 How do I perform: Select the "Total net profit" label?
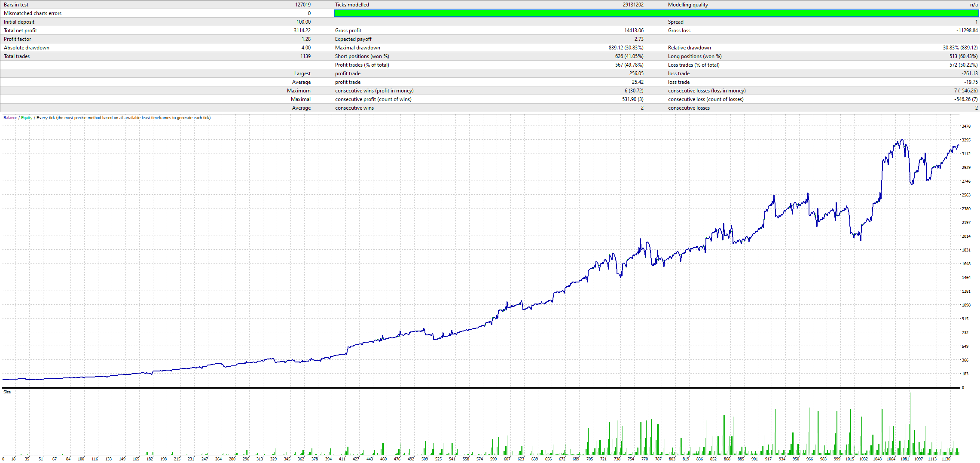[20, 31]
